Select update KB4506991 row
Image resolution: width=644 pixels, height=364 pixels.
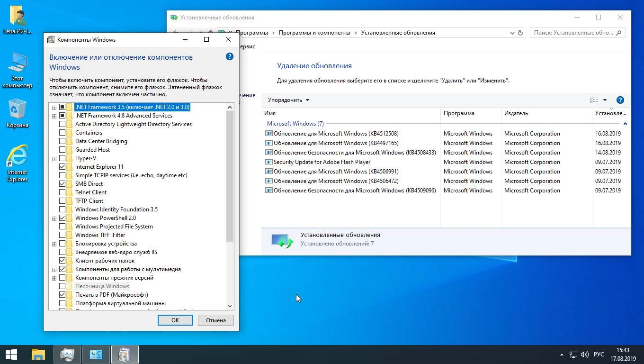coord(445,172)
